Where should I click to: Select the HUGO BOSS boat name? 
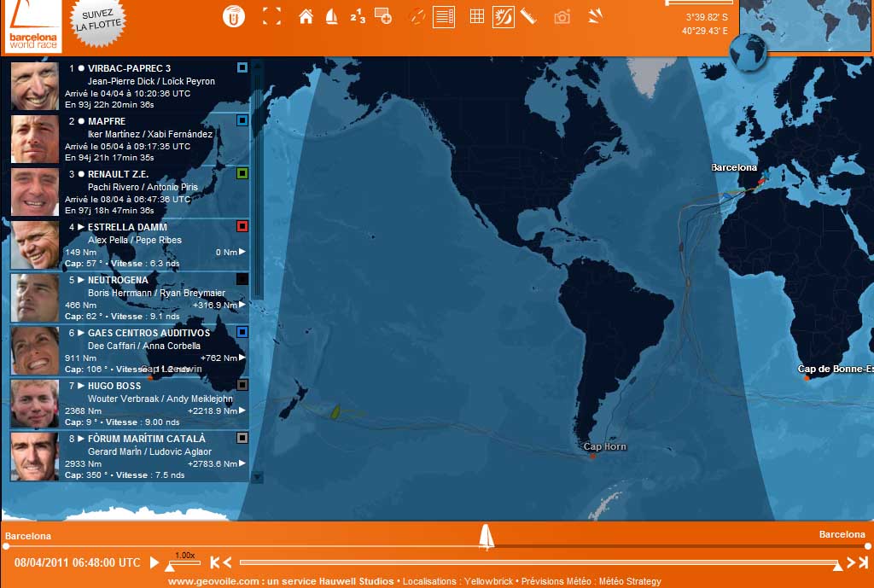114,386
